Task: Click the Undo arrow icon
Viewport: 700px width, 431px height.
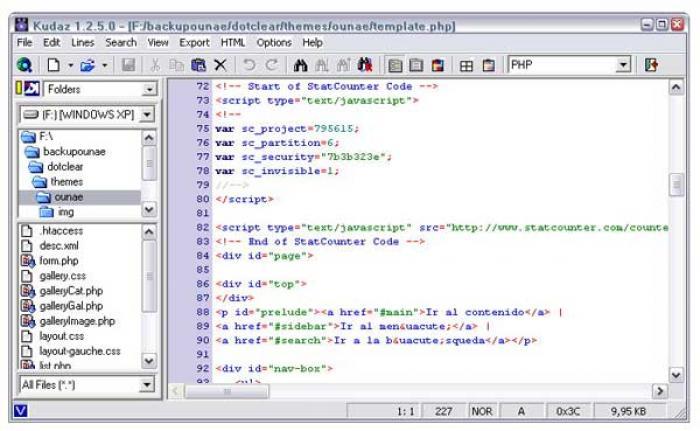Action: pyautogui.click(x=249, y=65)
